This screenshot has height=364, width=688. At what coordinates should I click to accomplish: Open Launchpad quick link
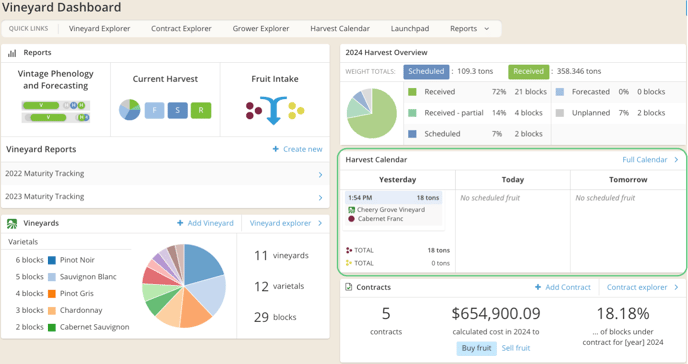click(410, 29)
